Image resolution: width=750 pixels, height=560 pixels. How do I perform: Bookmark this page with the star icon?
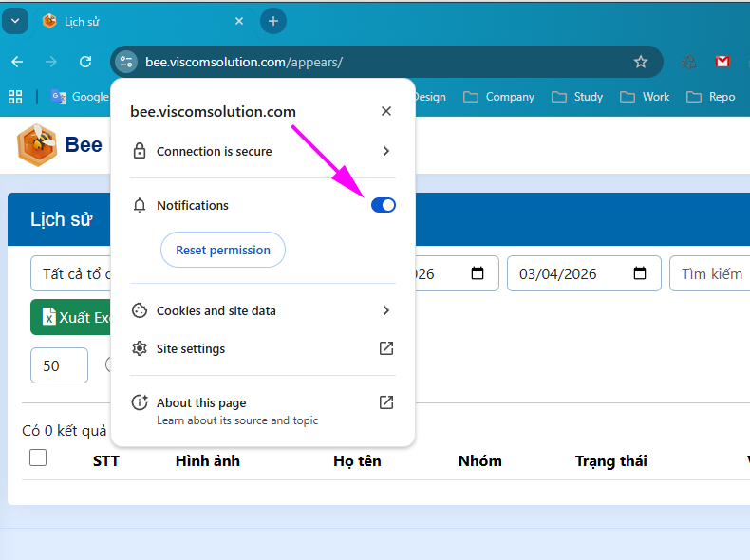tap(641, 62)
